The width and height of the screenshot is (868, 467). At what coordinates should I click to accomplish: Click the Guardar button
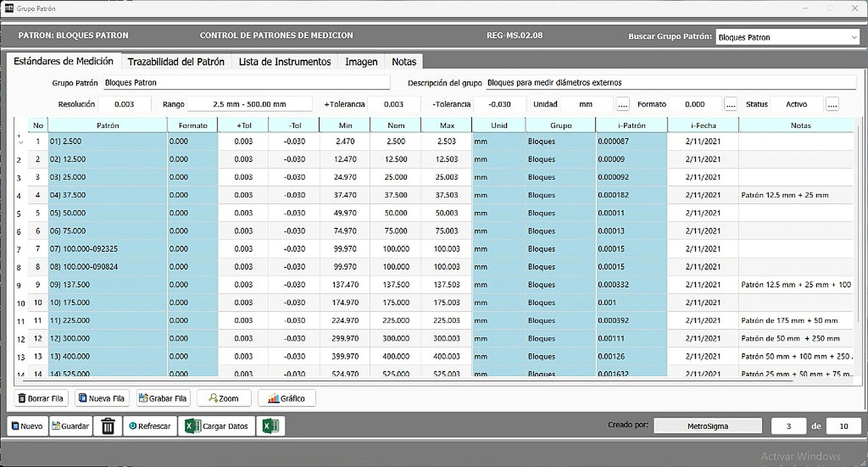click(71, 426)
